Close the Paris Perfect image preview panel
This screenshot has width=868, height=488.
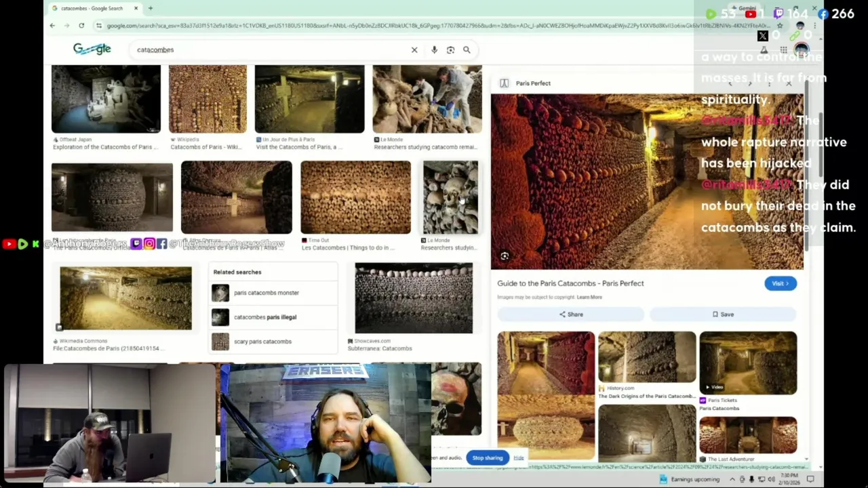tap(789, 83)
